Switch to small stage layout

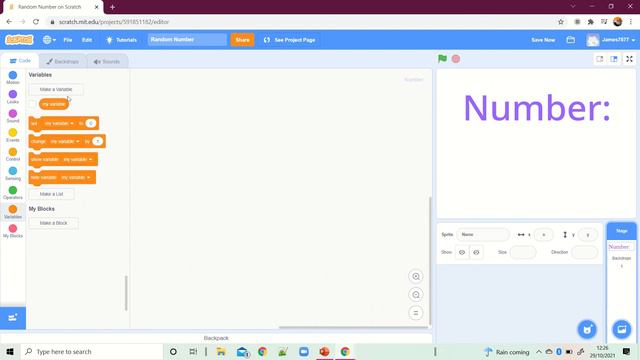click(600, 59)
